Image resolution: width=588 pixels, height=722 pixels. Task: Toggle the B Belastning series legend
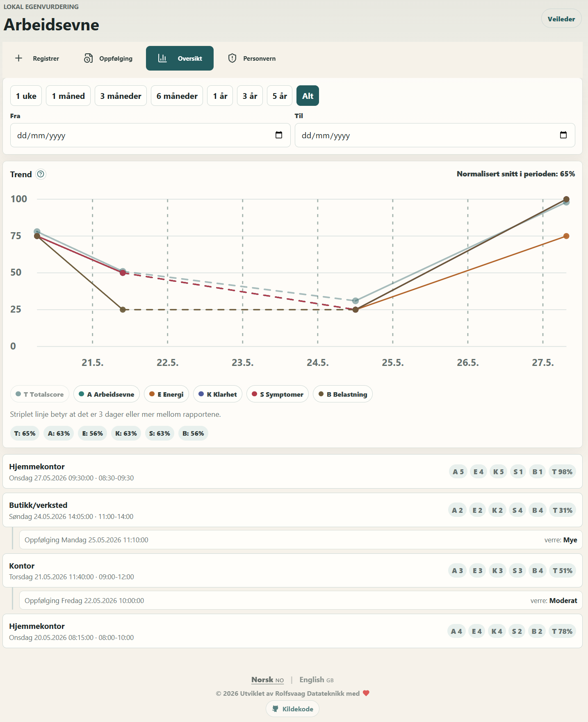(343, 394)
